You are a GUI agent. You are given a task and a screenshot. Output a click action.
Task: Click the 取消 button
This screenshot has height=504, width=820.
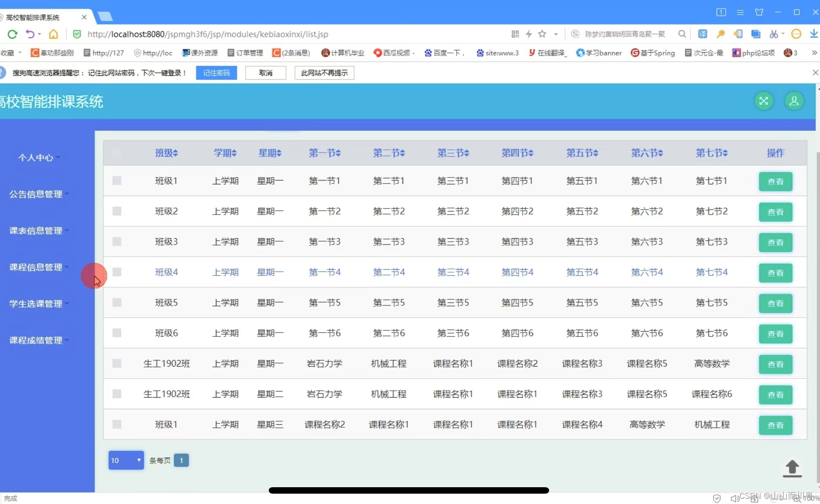pyautogui.click(x=266, y=73)
